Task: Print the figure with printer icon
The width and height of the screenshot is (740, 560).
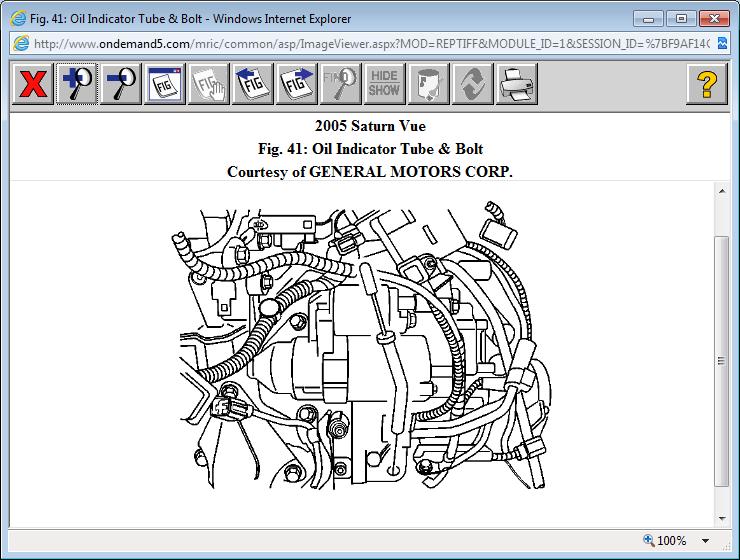Action: click(516, 84)
